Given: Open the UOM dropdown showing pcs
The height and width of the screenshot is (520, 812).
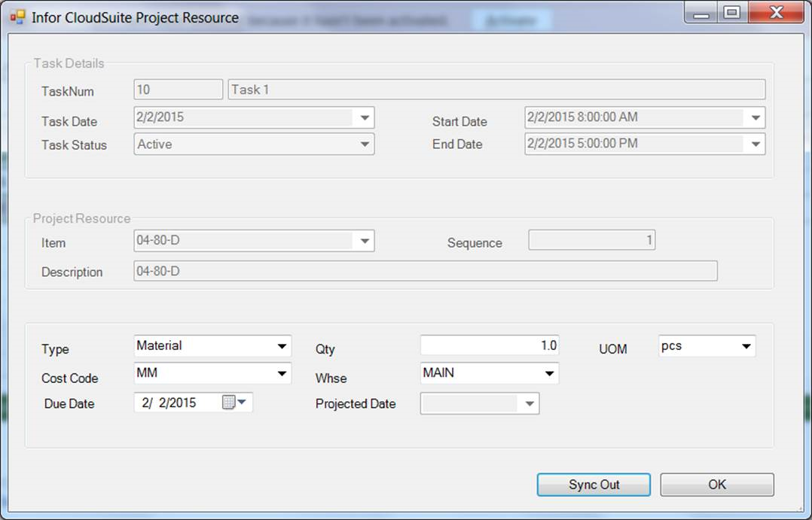Looking at the screenshot, I should coord(746,346).
